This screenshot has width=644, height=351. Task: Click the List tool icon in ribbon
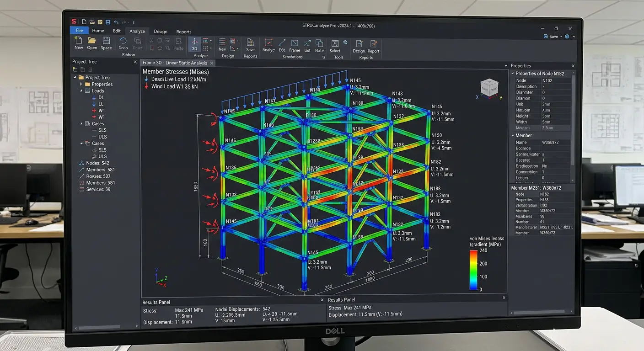(x=307, y=43)
